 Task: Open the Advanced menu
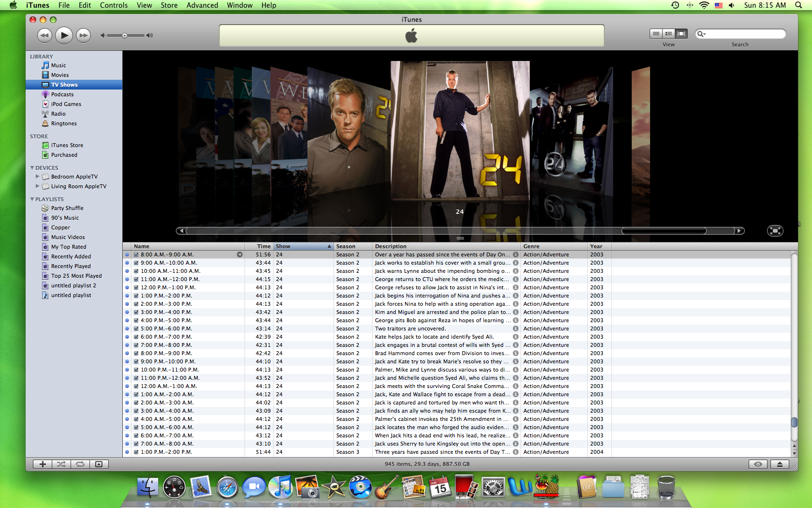pyautogui.click(x=202, y=5)
